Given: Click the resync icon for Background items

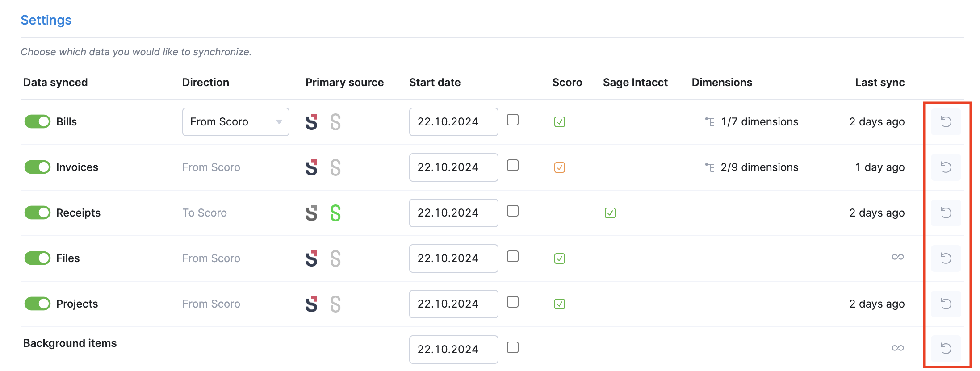Looking at the screenshot, I should (x=946, y=348).
